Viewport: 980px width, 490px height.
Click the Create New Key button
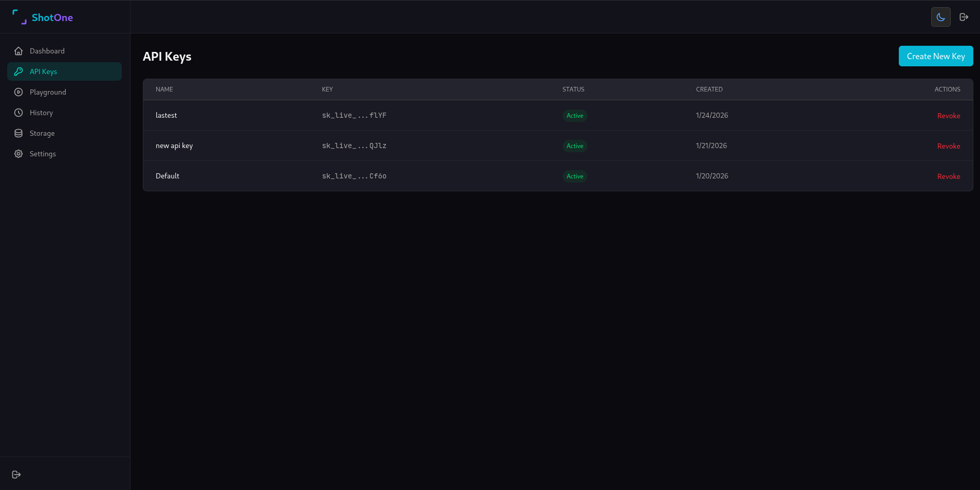coord(935,56)
